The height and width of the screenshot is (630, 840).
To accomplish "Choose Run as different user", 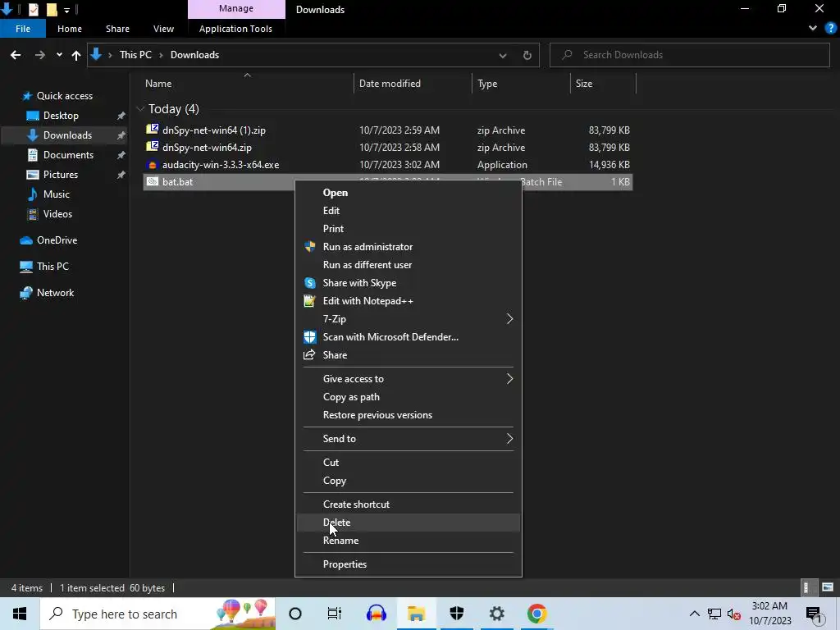I will (x=409, y=265).
